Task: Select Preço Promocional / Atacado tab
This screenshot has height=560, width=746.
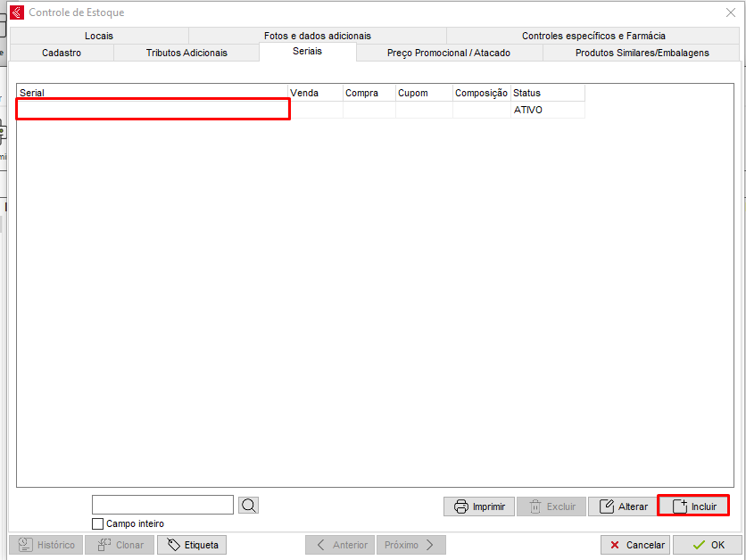Action: pyautogui.click(x=448, y=53)
